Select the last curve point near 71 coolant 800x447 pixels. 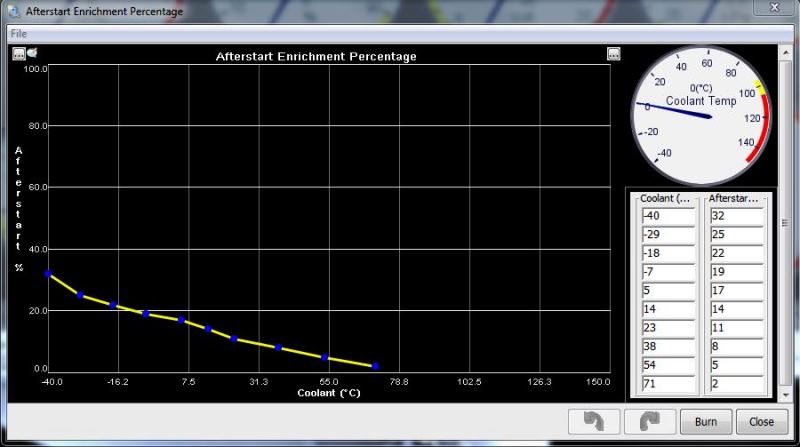tap(375, 367)
